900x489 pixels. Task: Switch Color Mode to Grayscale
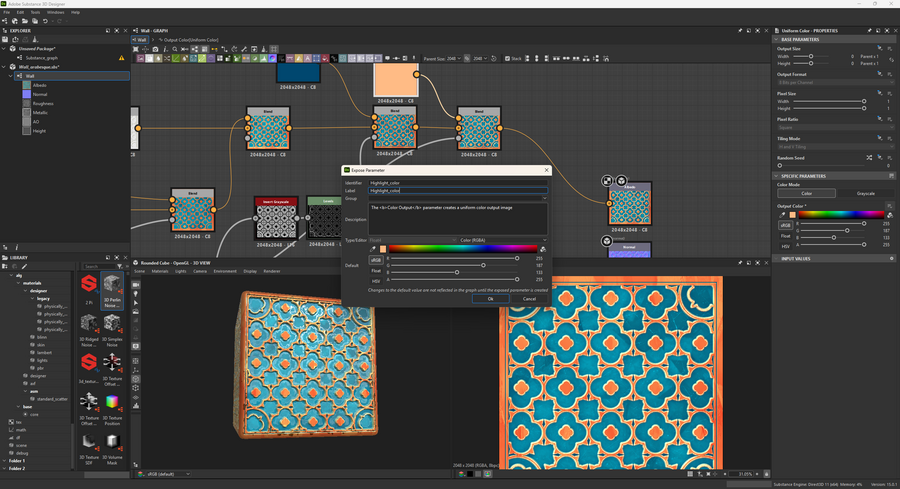[866, 193]
